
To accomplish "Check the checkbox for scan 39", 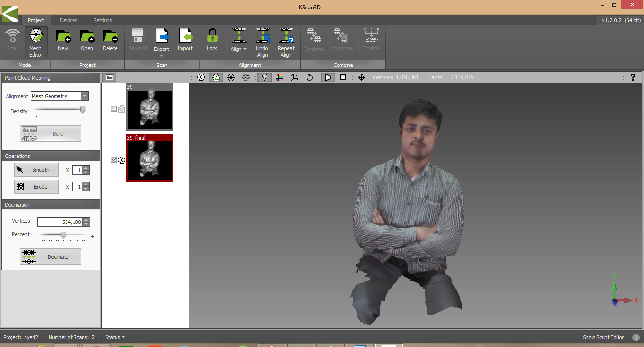I will tap(114, 109).
